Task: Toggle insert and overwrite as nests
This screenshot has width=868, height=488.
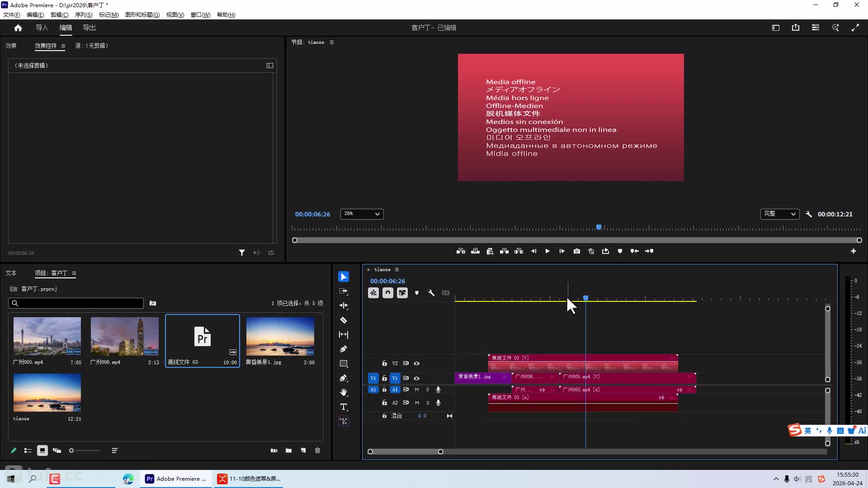Action: coord(373,293)
